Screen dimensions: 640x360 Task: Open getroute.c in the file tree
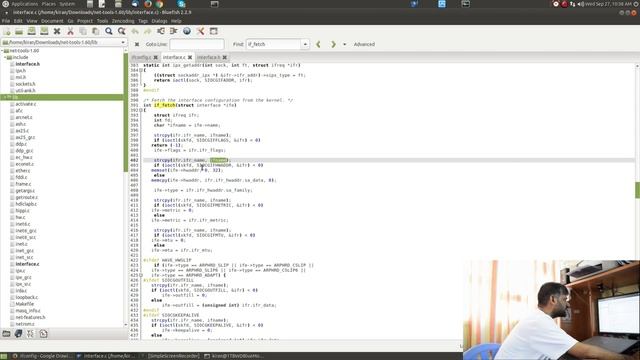pos(27,197)
